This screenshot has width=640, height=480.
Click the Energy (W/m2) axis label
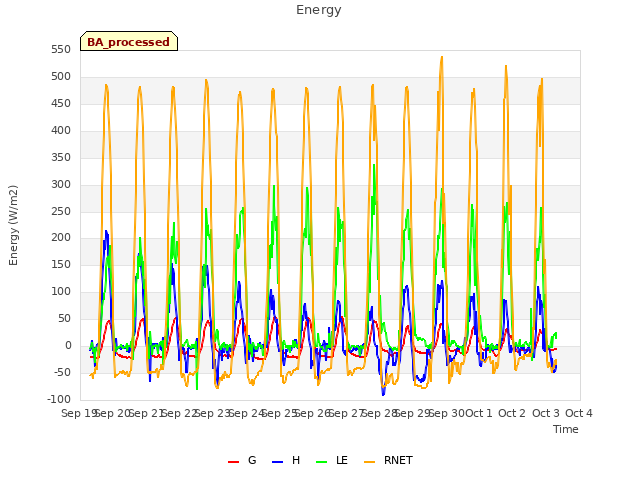13,225
